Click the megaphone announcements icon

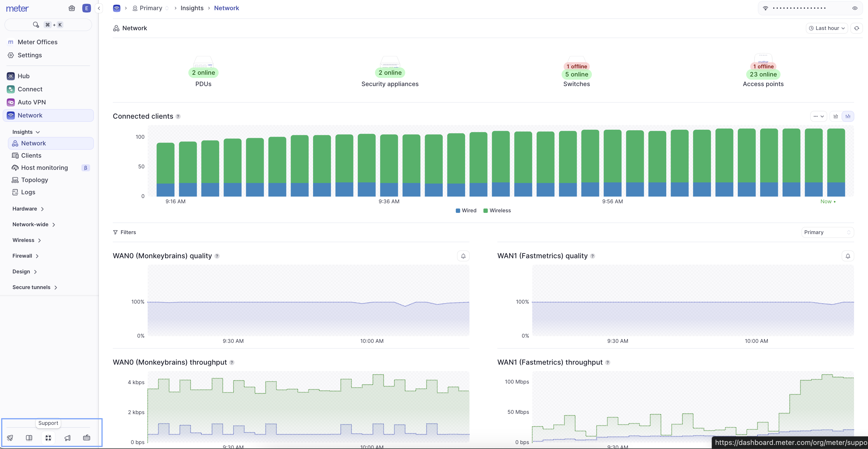click(x=67, y=438)
